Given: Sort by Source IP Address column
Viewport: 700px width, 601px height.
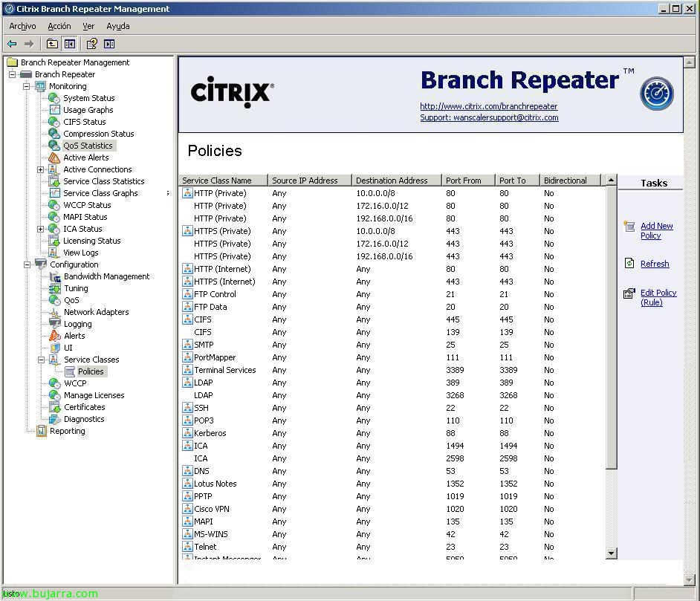Looking at the screenshot, I should [309, 181].
